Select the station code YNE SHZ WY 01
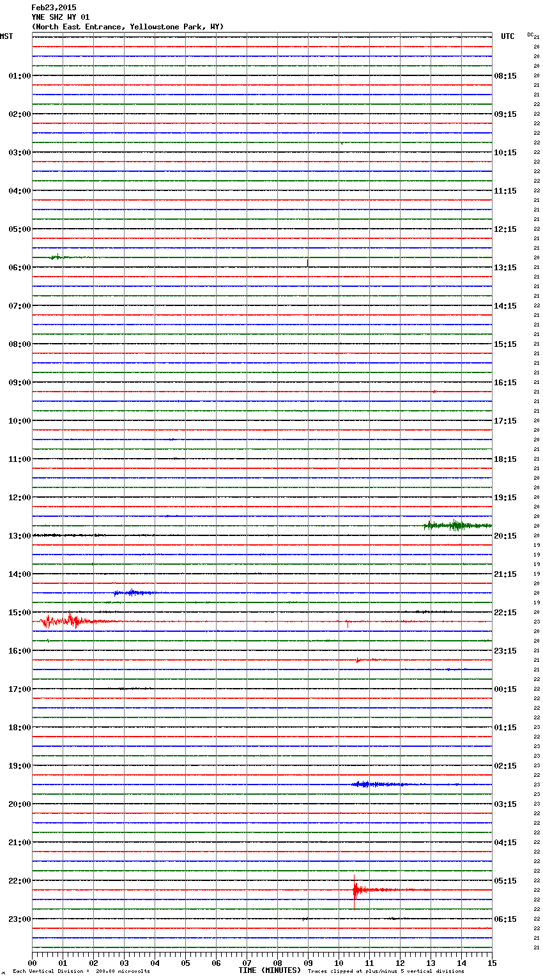 point(61,17)
